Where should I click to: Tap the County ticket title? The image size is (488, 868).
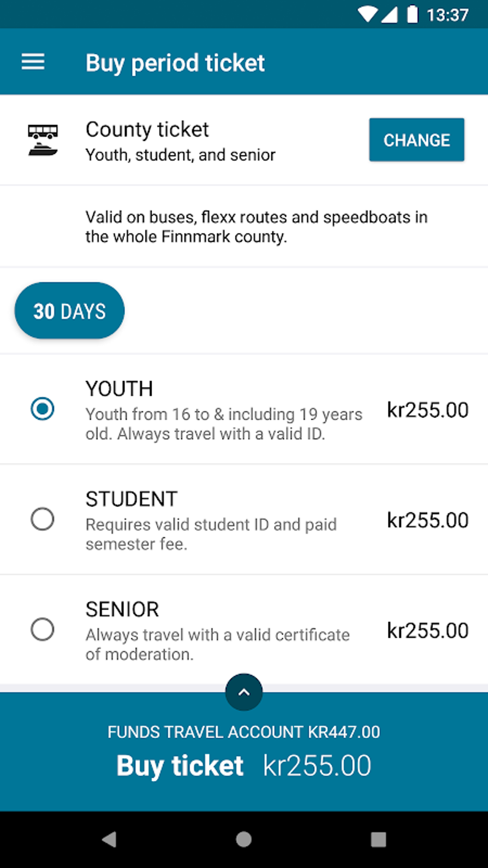coord(147,129)
